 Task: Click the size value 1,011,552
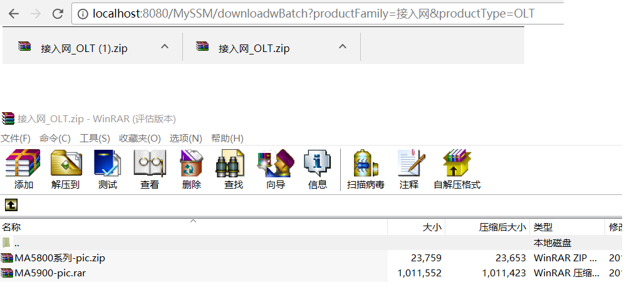[420, 273]
